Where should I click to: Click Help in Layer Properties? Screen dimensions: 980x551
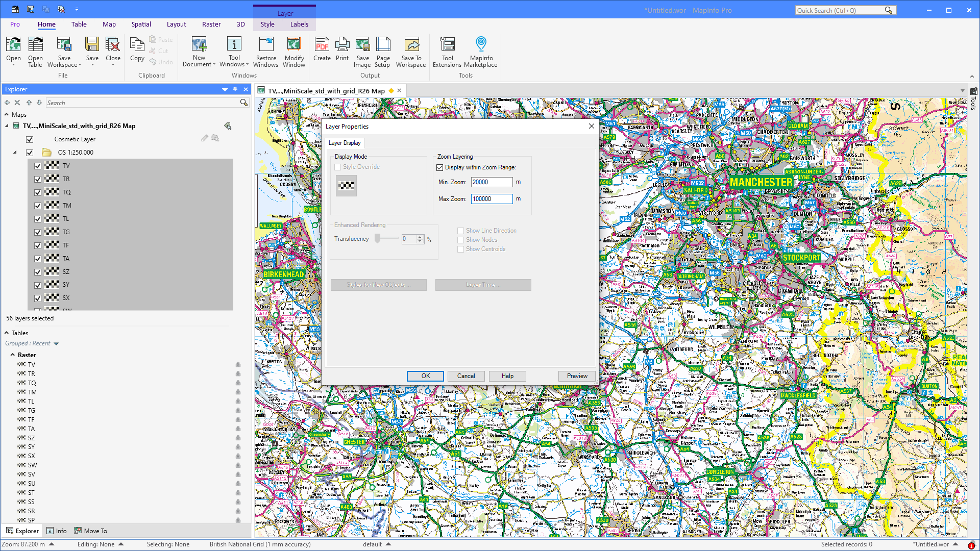point(507,376)
